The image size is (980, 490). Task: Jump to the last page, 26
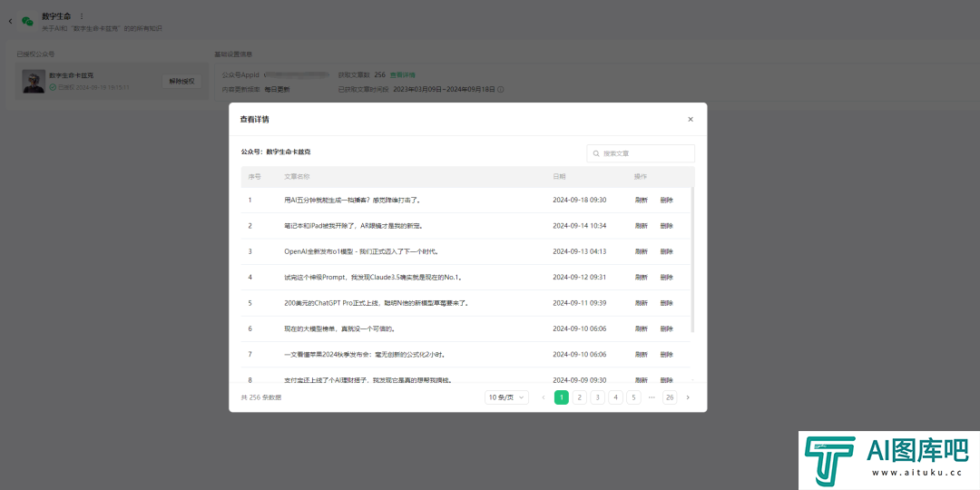(x=670, y=397)
